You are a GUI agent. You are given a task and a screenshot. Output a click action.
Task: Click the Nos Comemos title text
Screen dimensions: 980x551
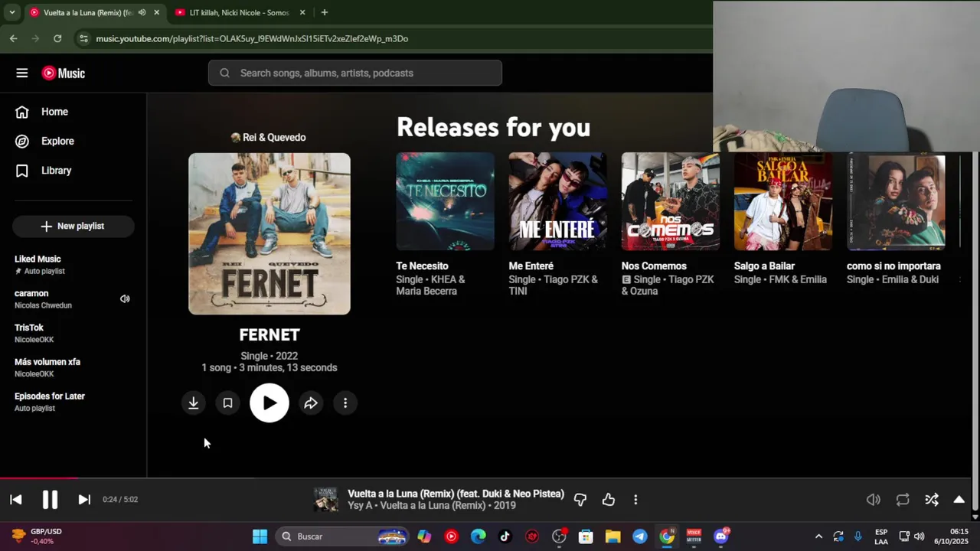pos(654,266)
